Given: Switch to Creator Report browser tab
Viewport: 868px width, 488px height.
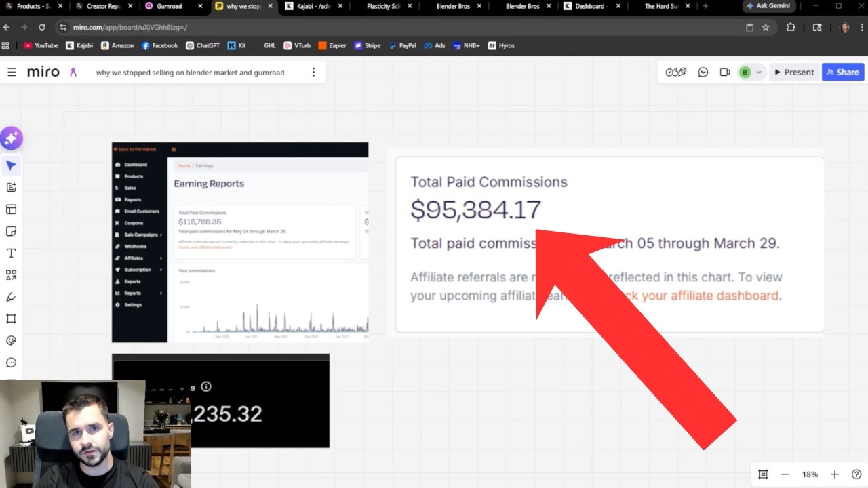Looking at the screenshot, I should tap(104, 6).
